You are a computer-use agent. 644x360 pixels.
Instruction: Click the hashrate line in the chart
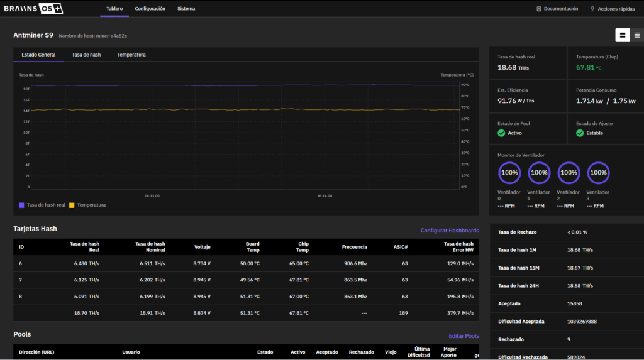[x=246, y=85]
